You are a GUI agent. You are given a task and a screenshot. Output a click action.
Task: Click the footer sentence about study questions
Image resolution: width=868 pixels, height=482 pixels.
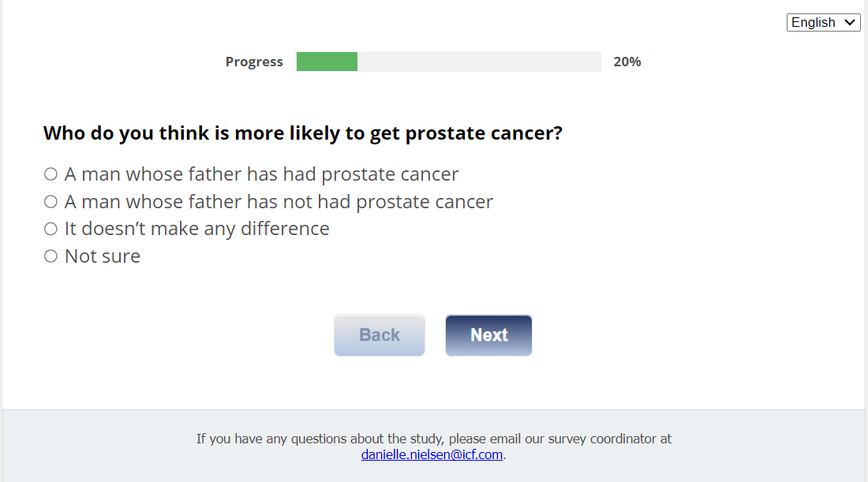point(434,439)
